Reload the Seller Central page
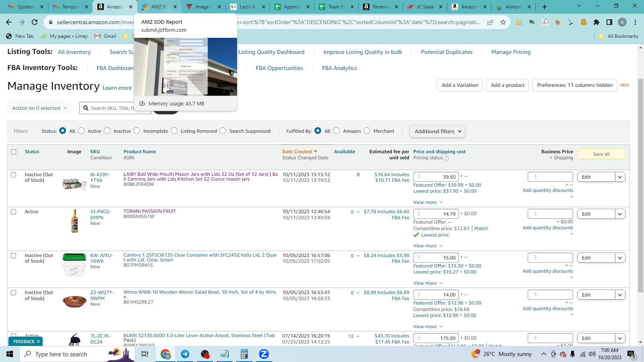 [35, 22]
